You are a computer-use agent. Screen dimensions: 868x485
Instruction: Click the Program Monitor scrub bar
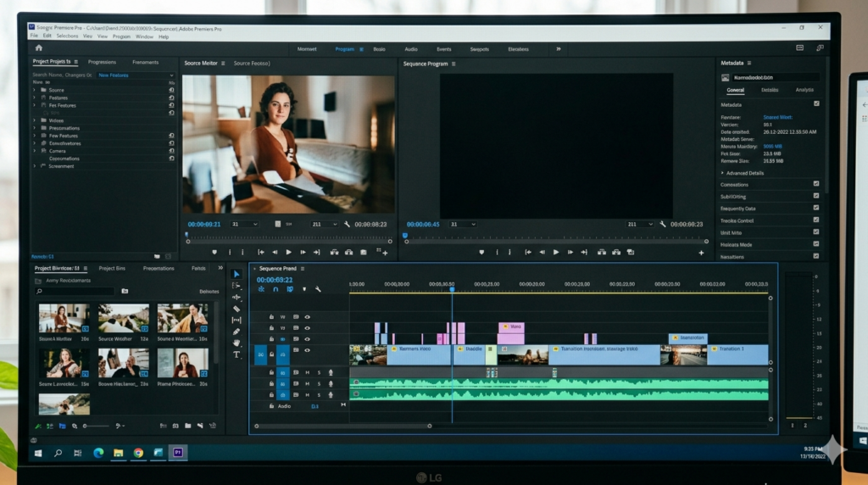tap(556, 241)
